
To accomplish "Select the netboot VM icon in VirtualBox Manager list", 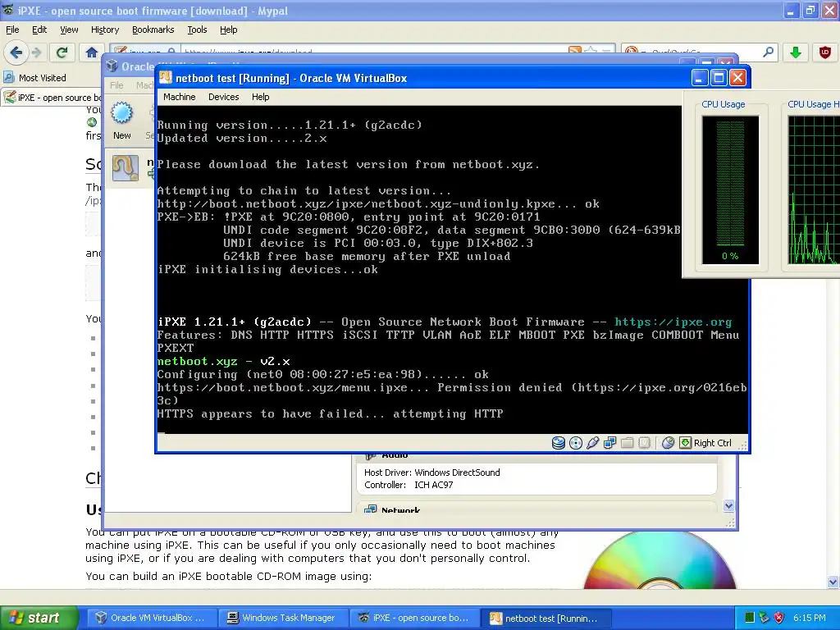I will (x=126, y=167).
